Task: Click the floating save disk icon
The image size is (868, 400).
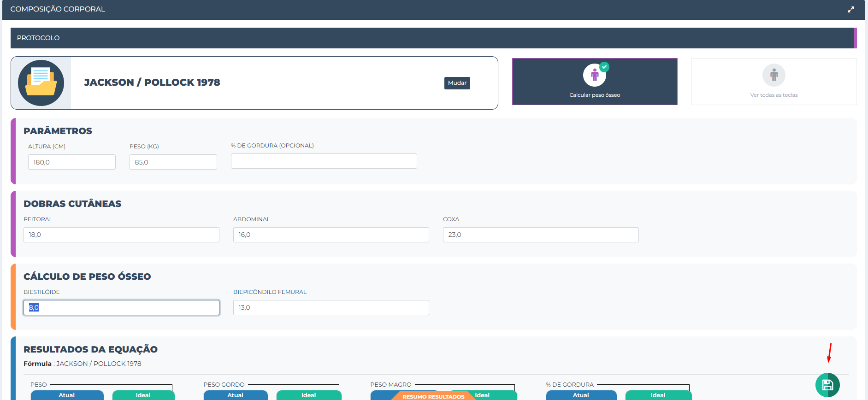Action: tap(827, 385)
